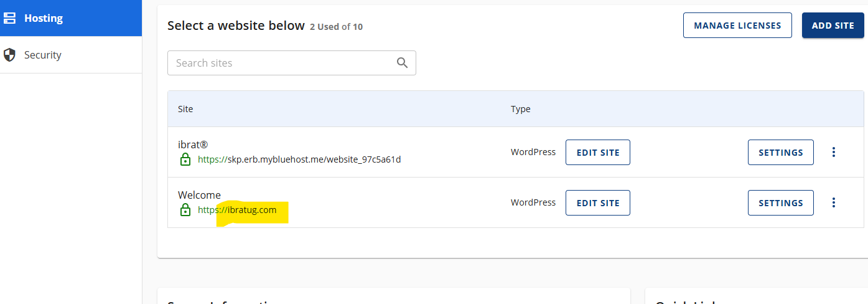
Task: Select the Welcome site name
Action: click(x=199, y=195)
